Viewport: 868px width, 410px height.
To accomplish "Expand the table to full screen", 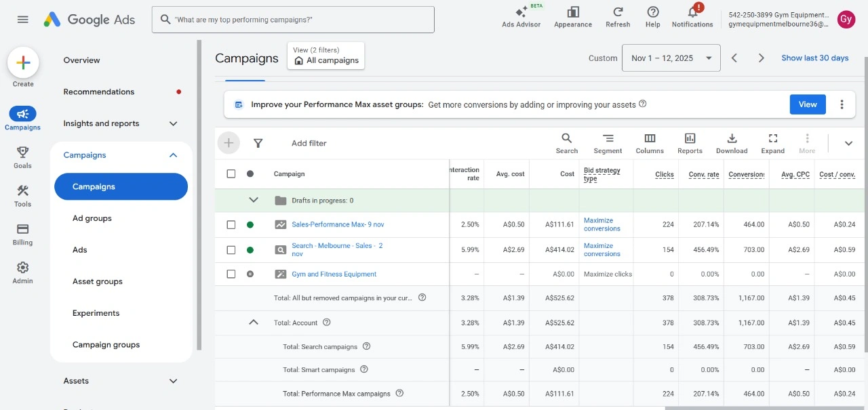I will point(772,143).
